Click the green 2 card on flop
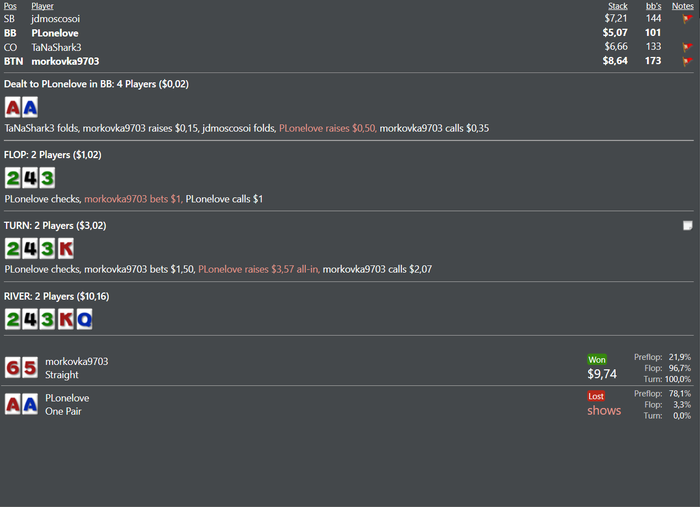700x507 pixels. tap(12, 178)
